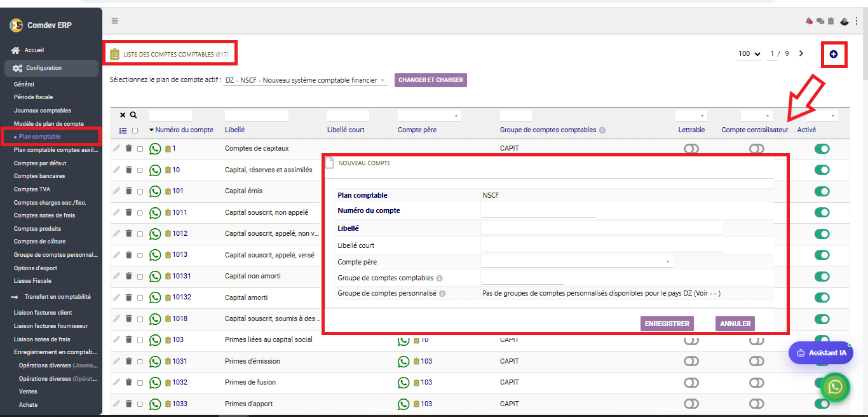The width and height of the screenshot is (868, 417).
Task: Check the row checkbox for account 1
Action: click(x=140, y=149)
